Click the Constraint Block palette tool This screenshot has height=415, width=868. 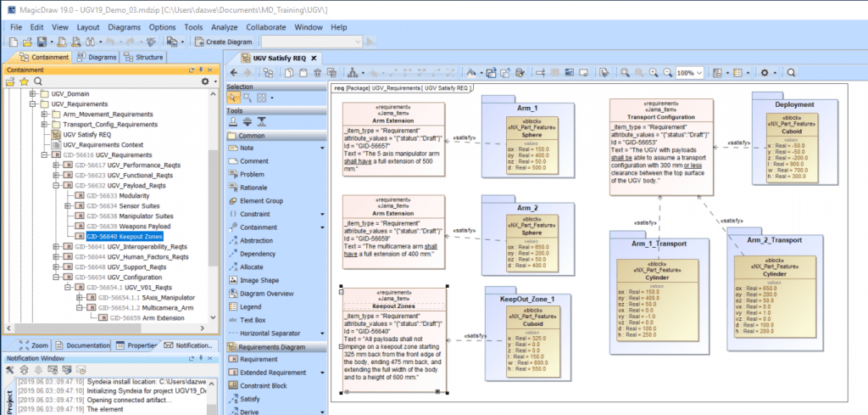click(x=263, y=386)
